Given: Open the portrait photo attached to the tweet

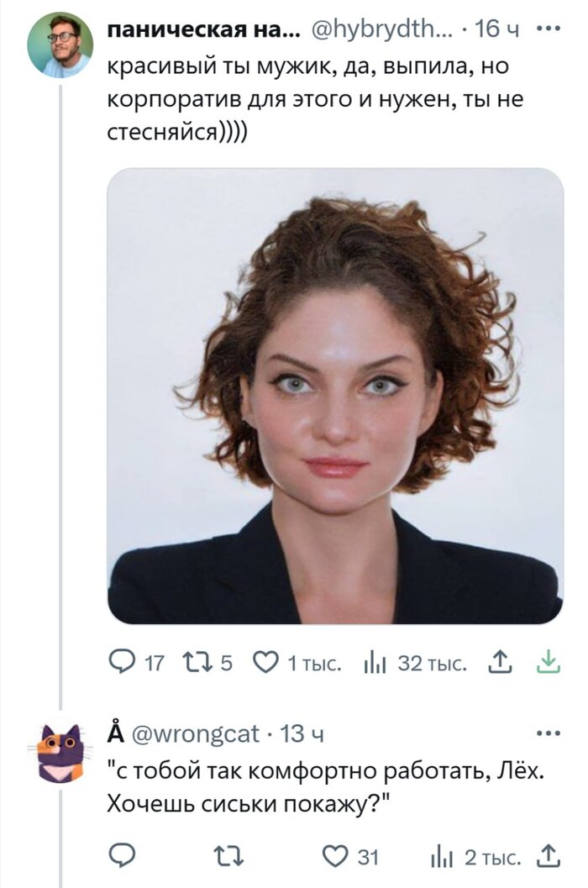Looking at the screenshot, I should pos(335,396).
